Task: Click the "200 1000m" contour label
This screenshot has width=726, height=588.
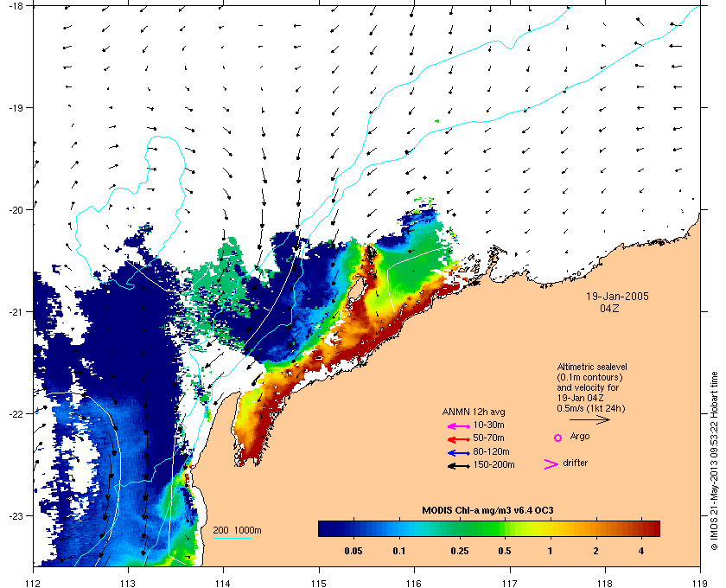Action: pyautogui.click(x=237, y=531)
